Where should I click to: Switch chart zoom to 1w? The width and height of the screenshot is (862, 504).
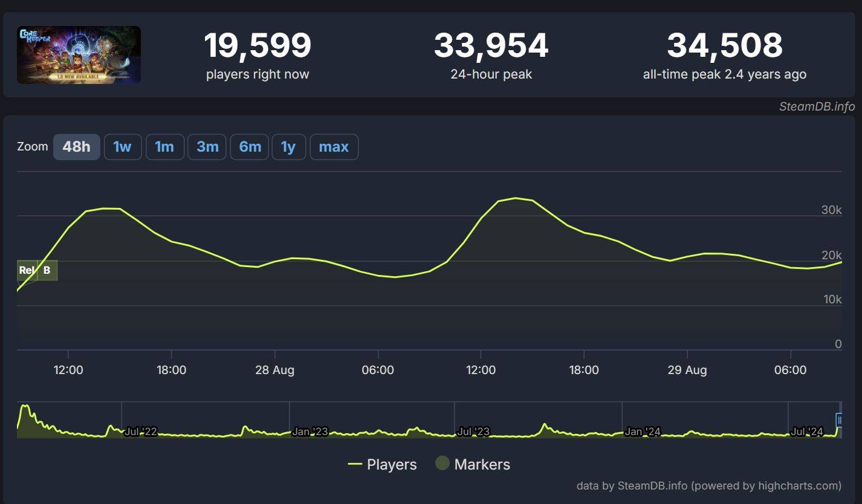point(123,147)
